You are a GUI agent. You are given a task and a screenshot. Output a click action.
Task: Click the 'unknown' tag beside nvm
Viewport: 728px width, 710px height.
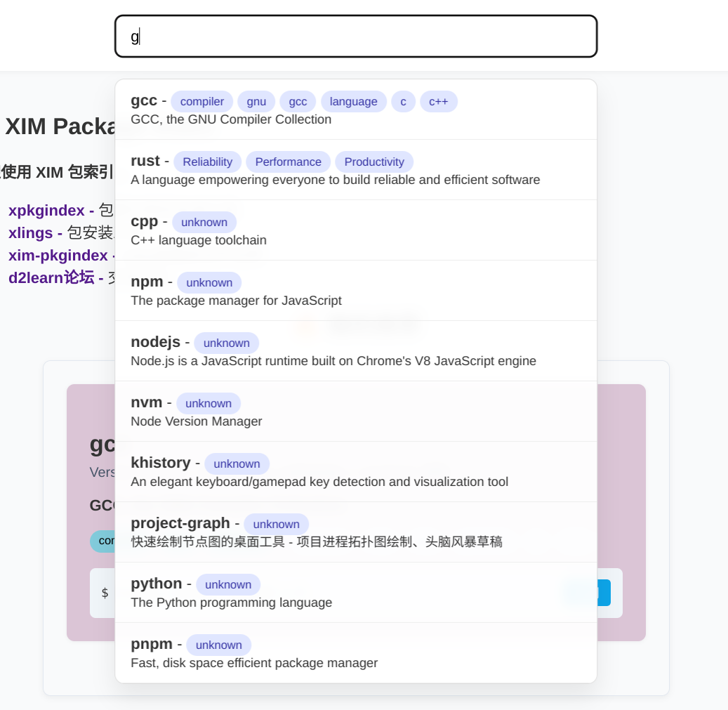[209, 403]
